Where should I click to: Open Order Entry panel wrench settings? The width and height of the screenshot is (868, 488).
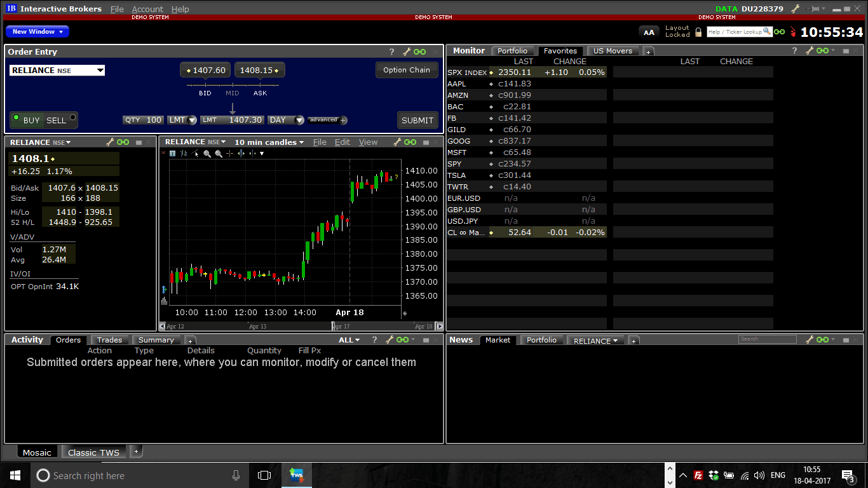tap(407, 52)
